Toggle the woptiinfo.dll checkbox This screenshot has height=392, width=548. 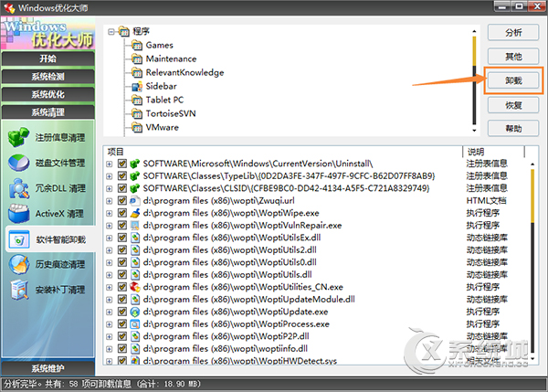pos(122,348)
